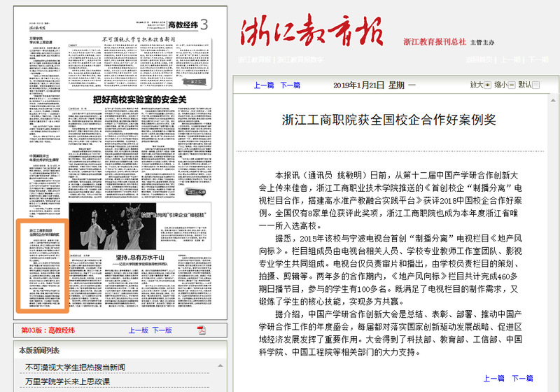Open next issue via 下一期

[539, 60]
